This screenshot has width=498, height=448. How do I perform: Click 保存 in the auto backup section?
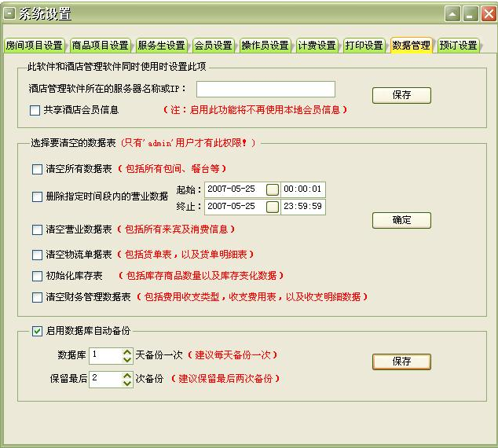click(401, 362)
